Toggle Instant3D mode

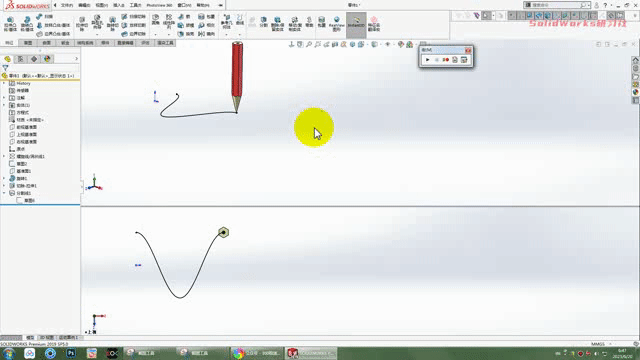tap(356, 24)
